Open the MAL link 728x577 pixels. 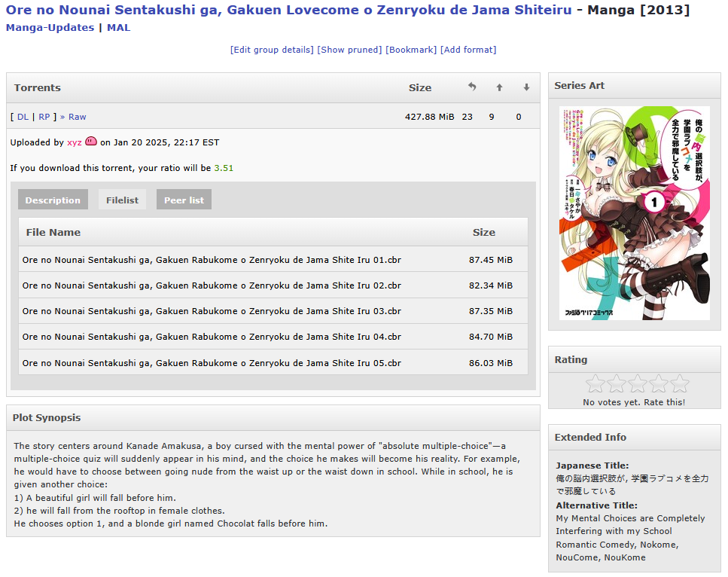(x=119, y=28)
